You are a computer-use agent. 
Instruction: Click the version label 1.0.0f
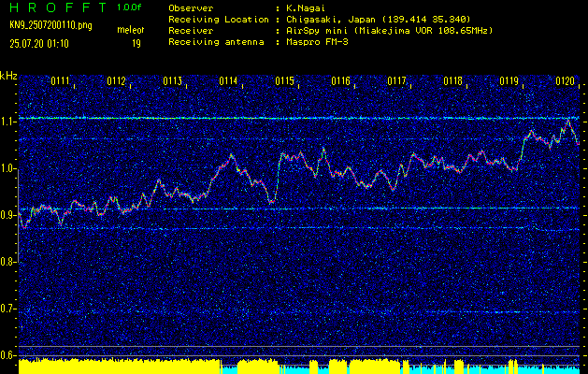point(129,7)
